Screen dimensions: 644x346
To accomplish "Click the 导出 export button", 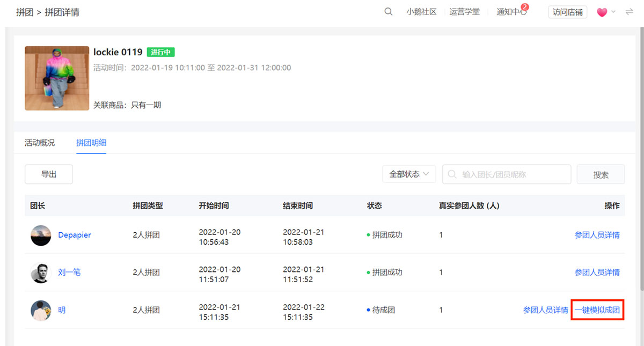I will pyautogui.click(x=49, y=174).
